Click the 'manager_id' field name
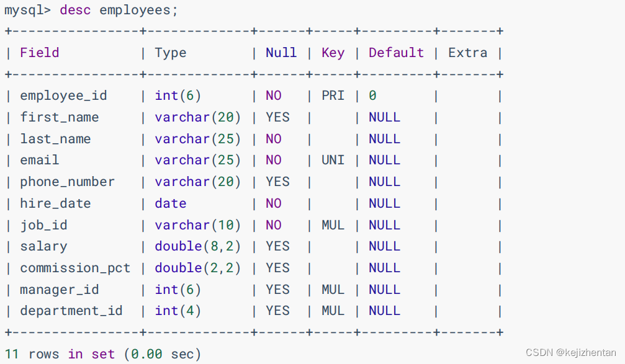 [x=60, y=290]
